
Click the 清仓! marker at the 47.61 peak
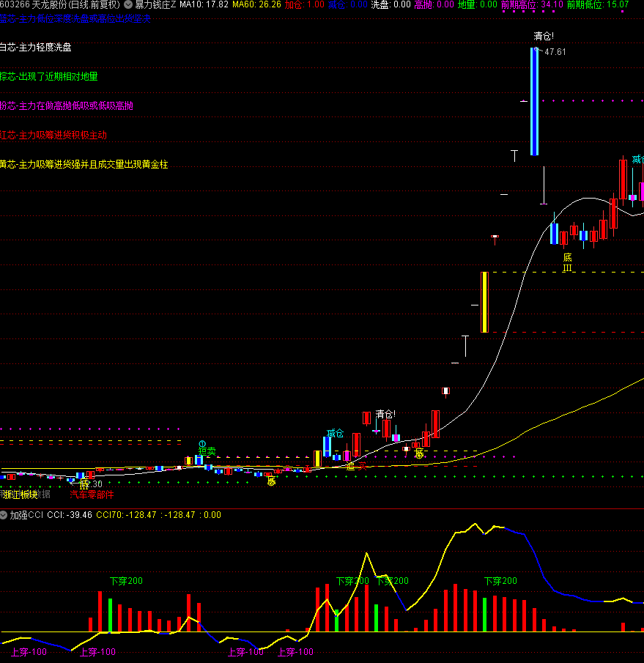pos(543,36)
